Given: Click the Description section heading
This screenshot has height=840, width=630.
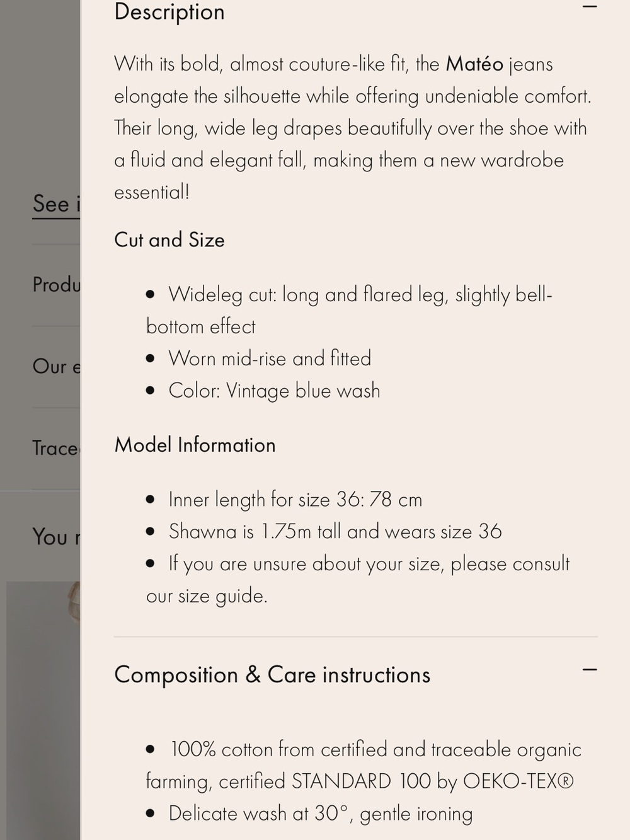Looking at the screenshot, I should (x=169, y=12).
